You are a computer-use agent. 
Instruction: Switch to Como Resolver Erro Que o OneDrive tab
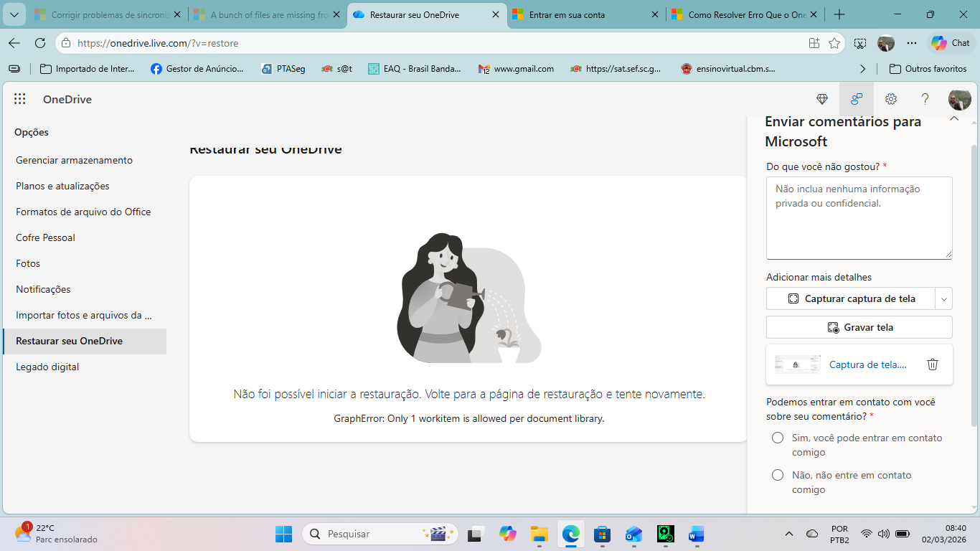pyautogui.click(x=745, y=14)
